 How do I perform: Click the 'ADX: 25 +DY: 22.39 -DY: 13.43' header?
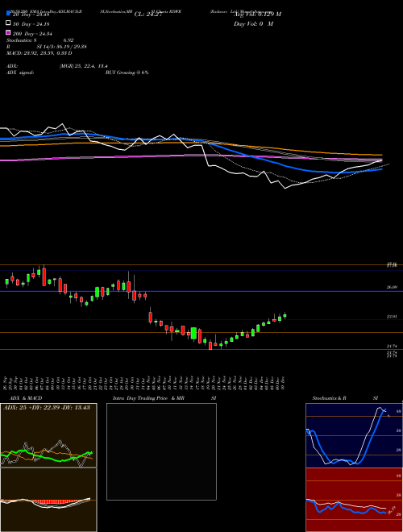(x=47, y=408)
